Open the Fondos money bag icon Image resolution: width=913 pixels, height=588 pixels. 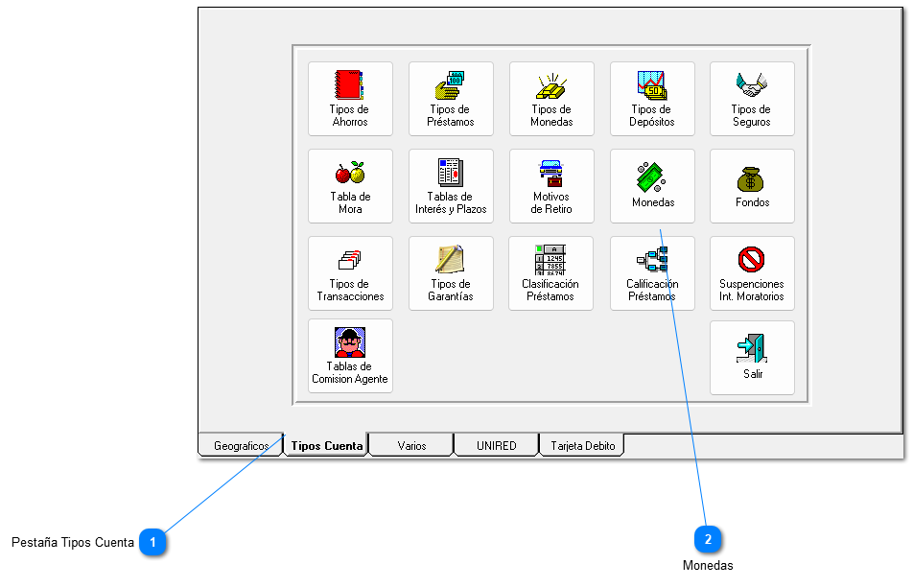pyautogui.click(x=752, y=186)
